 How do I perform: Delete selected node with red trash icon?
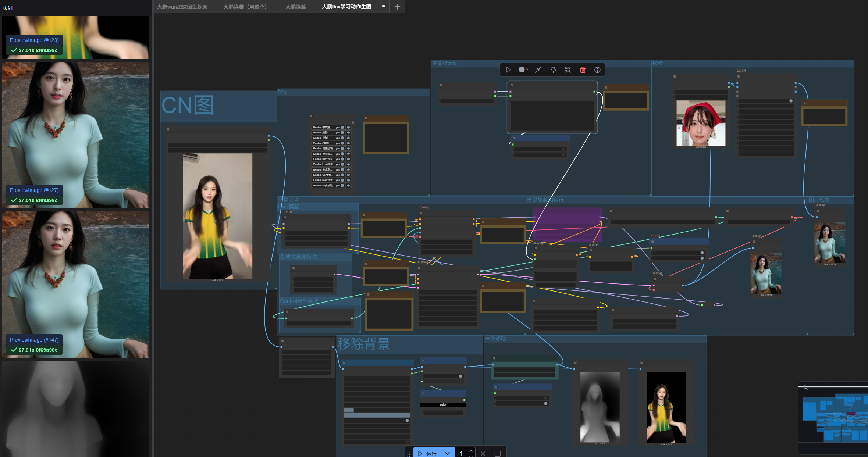pyautogui.click(x=583, y=70)
